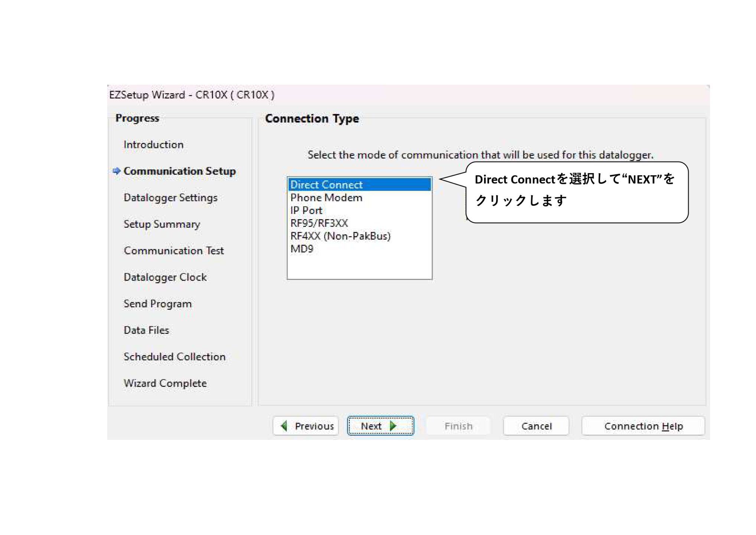
Task: Click the Wizard Complete progress step
Action: [x=165, y=383]
